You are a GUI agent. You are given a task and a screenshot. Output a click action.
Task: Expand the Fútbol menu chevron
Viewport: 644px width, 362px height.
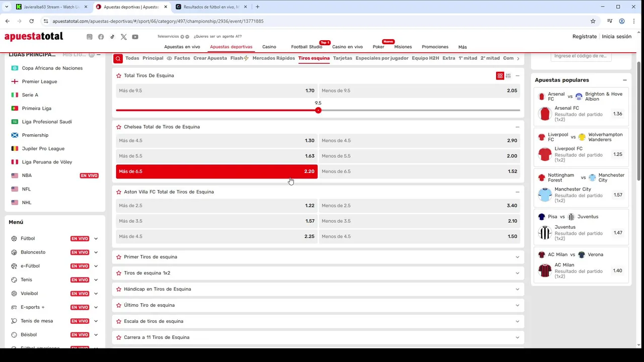tap(96, 239)
